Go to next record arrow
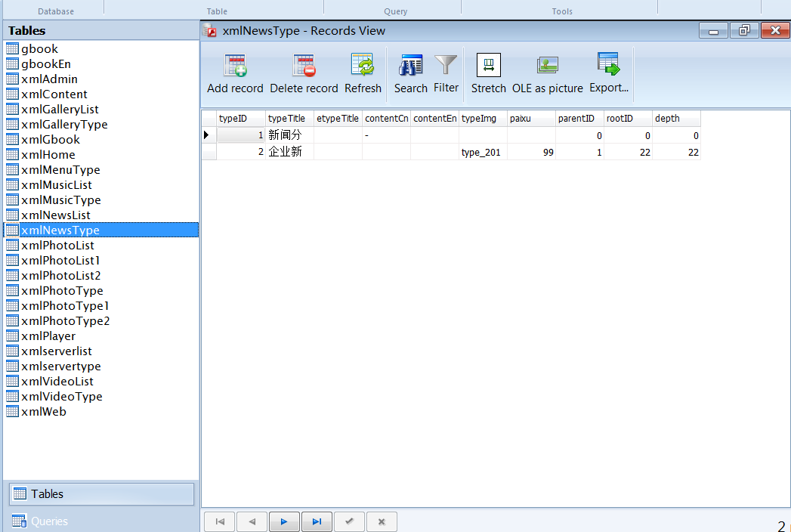791x532 pixels. click(x=284, y=522)
